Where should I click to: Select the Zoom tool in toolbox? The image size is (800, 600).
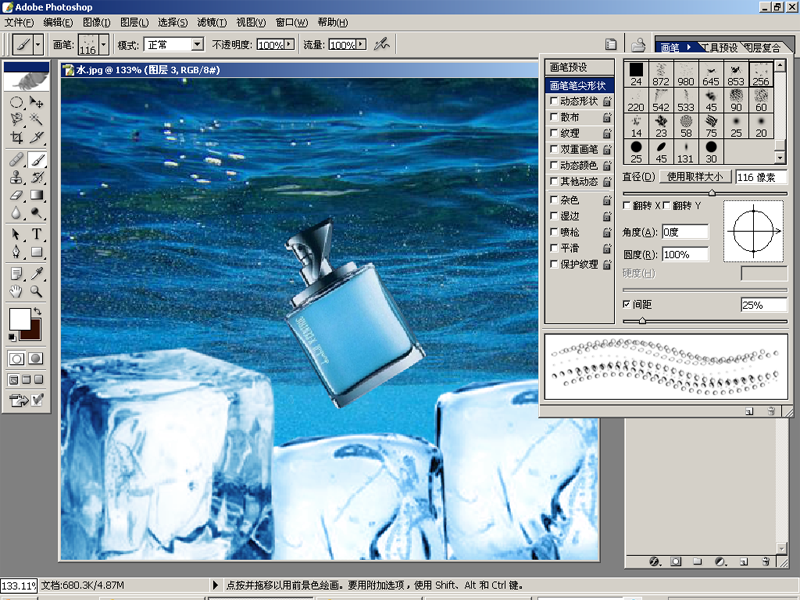(x=36, y=291)
